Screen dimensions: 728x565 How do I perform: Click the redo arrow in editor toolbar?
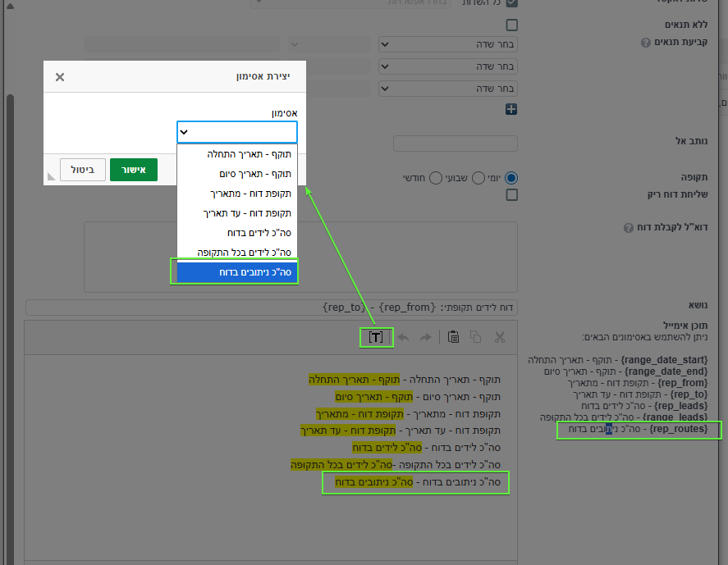[425, 337]
